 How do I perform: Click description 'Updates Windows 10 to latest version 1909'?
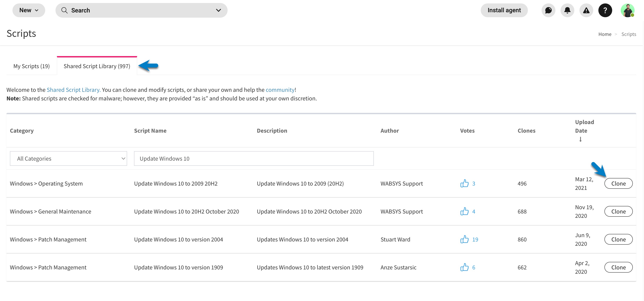(310, 267)
